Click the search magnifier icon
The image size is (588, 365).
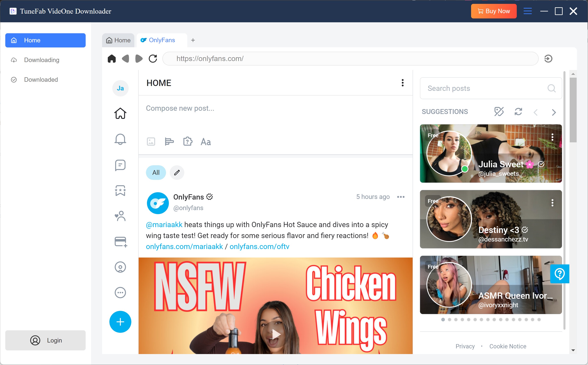[x=551, y=88]
